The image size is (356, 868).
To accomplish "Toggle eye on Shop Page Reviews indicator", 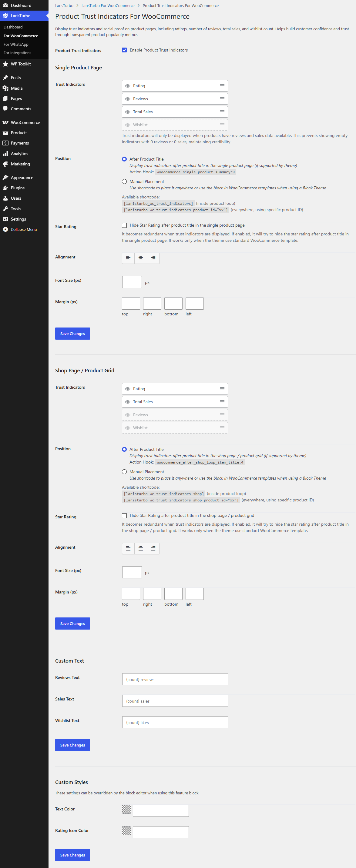I will 128,415.
